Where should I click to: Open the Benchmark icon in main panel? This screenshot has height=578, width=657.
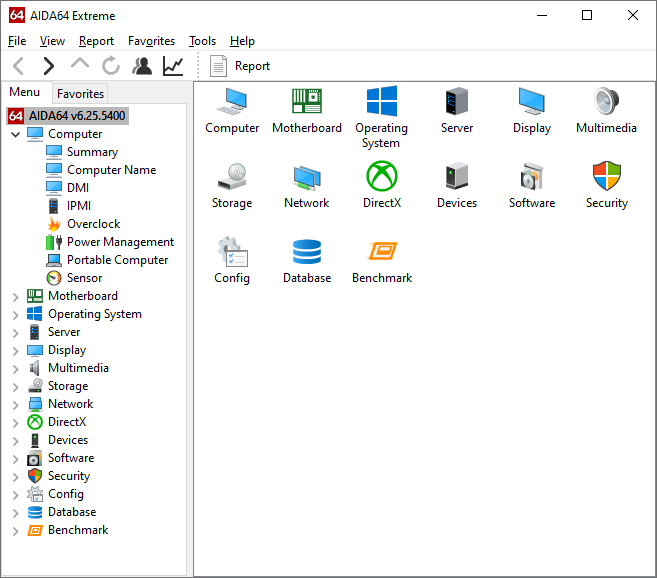pyautogui.click(x=381, y=252)
